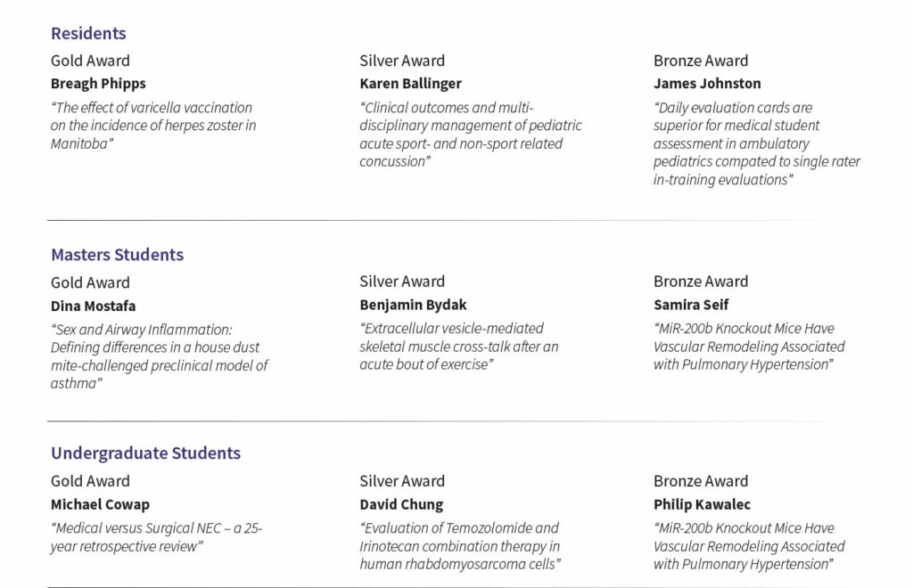Select Benjamin Bydak's name
913x588 pixels.
click(x=413, y=305)
